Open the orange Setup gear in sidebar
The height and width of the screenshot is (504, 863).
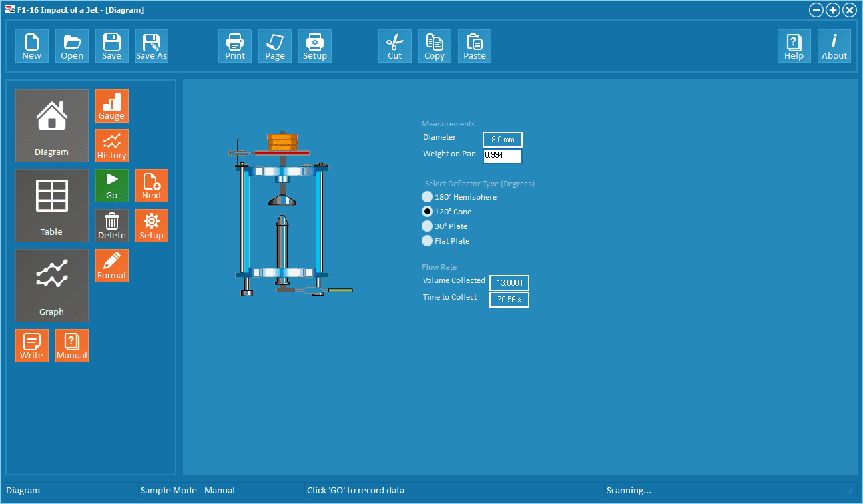(152, 225)
